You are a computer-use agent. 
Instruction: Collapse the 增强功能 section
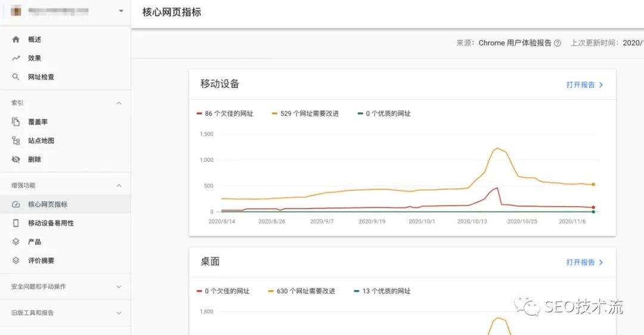coord(119,186)
